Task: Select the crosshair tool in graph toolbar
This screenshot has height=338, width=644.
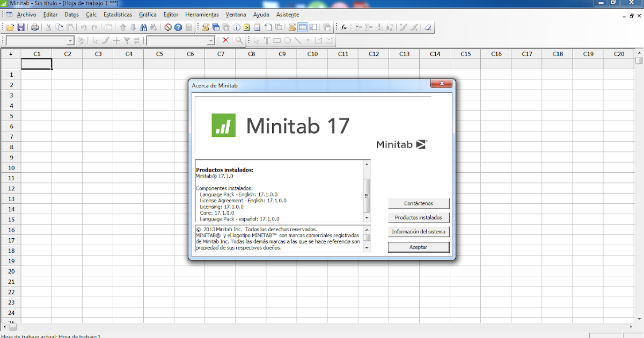Action: 116,40
